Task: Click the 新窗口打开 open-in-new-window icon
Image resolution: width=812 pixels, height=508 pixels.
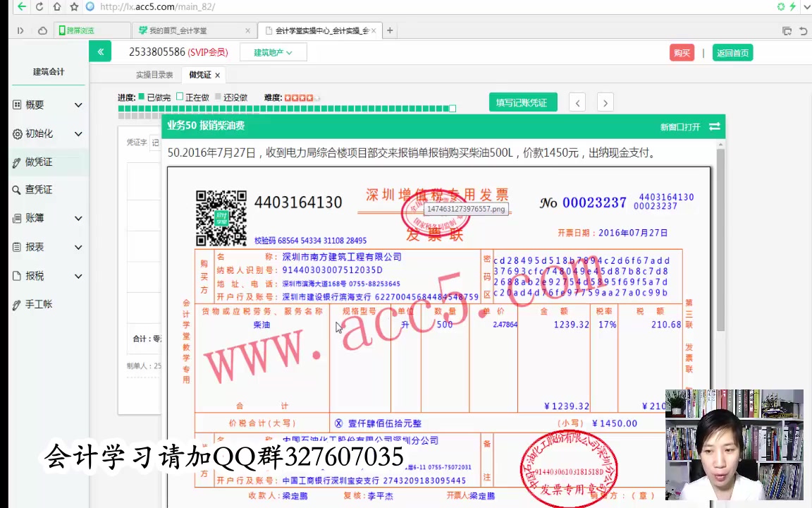Action: 715,126
